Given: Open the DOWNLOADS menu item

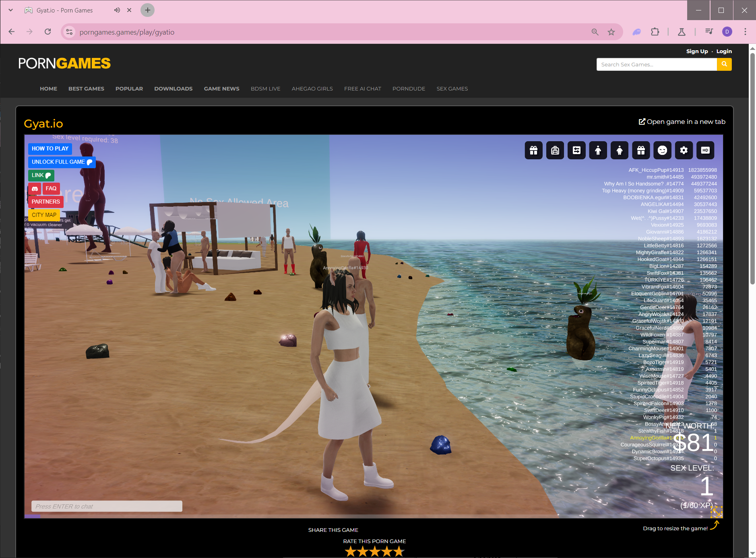Looking at the screenshot, I should click(174, 89).
